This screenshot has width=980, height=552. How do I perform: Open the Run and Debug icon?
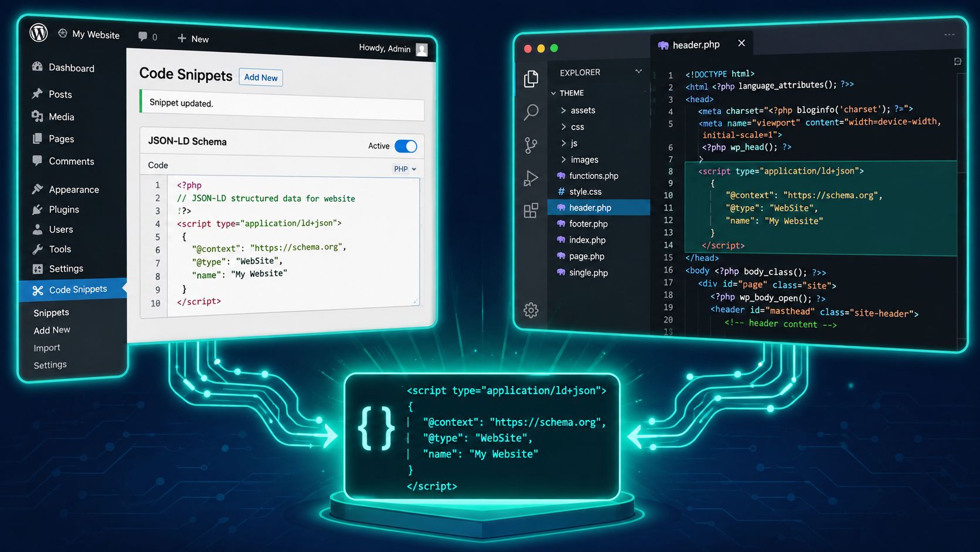pos(531,178)
